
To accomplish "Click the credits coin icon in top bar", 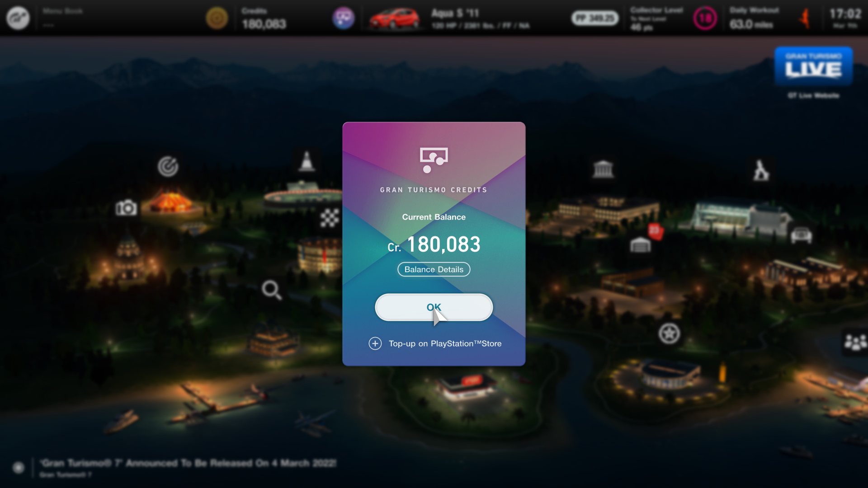I will coord(217,19).
